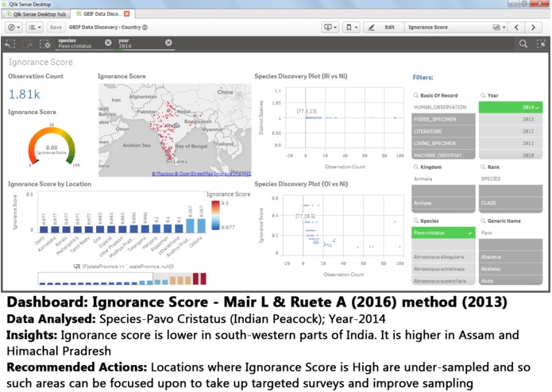Click the Observation Count 1.81k KPI

(x=25, y=94)
